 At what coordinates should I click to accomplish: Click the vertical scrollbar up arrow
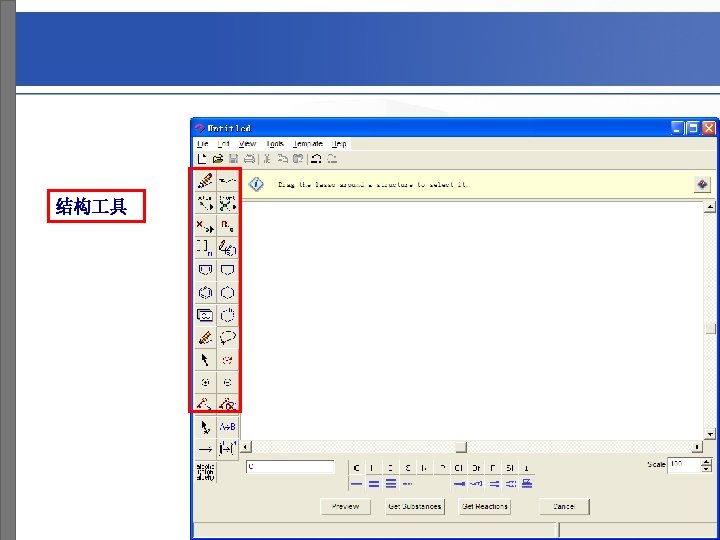(x=710, y=206)
